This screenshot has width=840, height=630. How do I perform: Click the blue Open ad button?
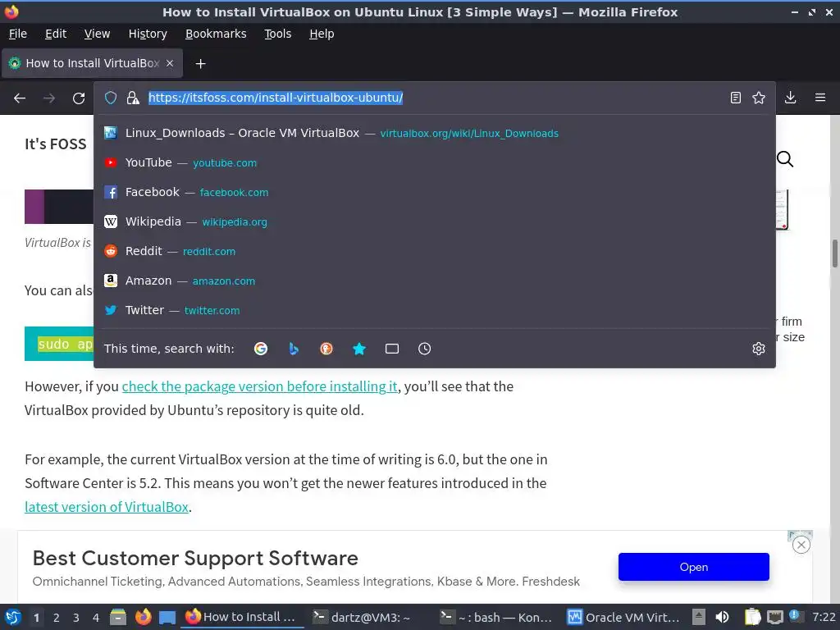tap(694, 567)
